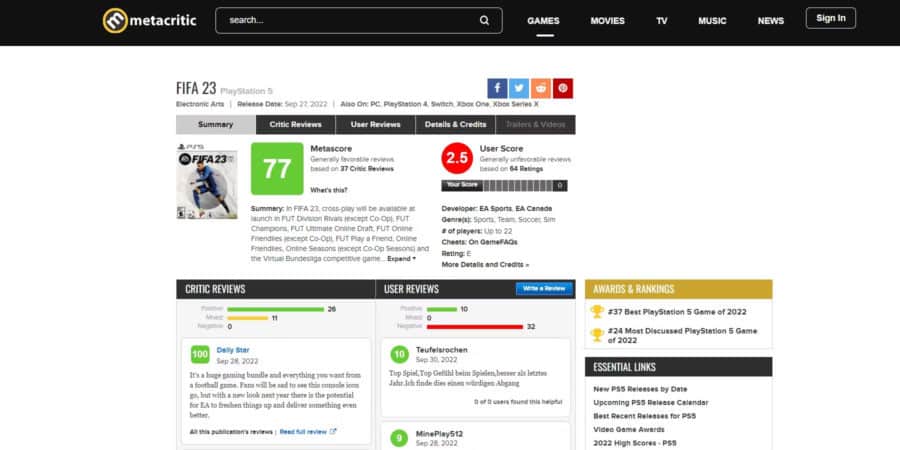
Task: Open All this publication's reviews link
Action: point(231,432)
